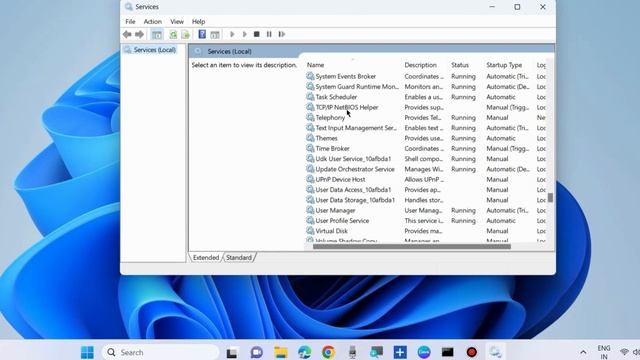Click the Pause Service toolbar icon
The height and width of the screenshot is (360, 640).
coord(269,34)
